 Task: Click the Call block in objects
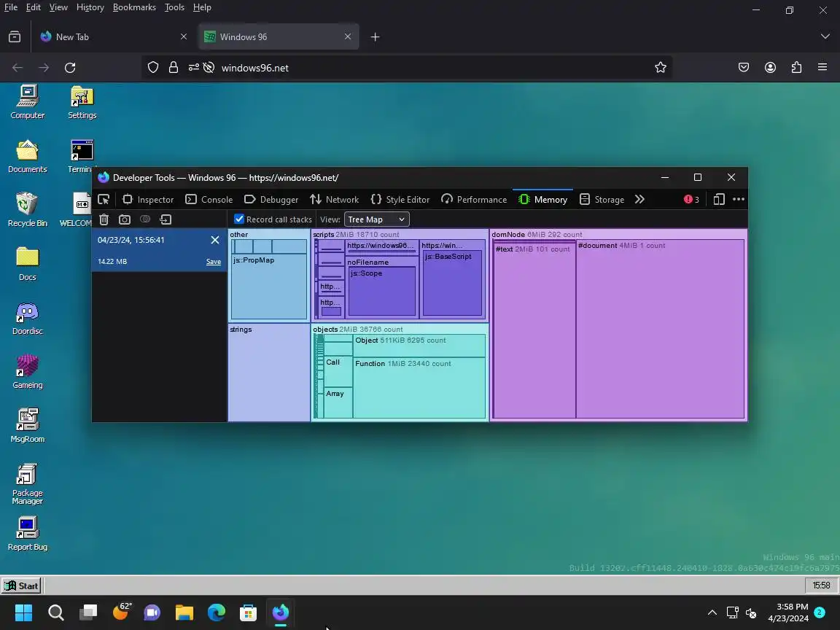pos(338,371)
